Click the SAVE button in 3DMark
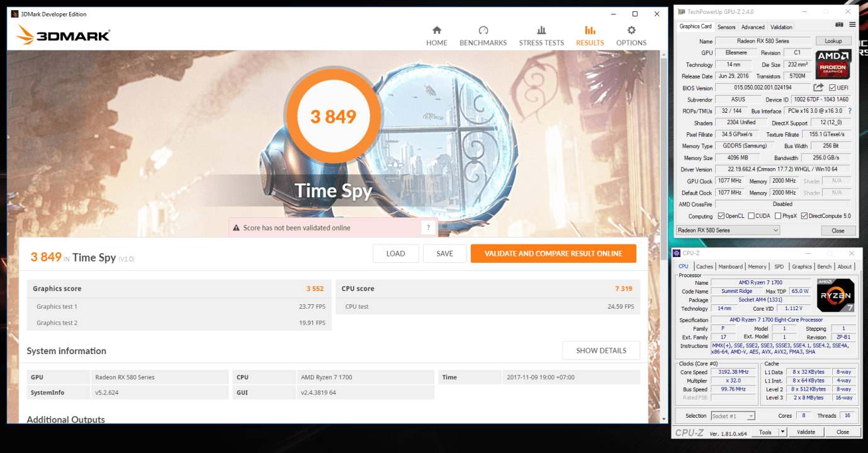Image resolution: width=868 pixels, height=453 pixels. [x=444, y=253]
